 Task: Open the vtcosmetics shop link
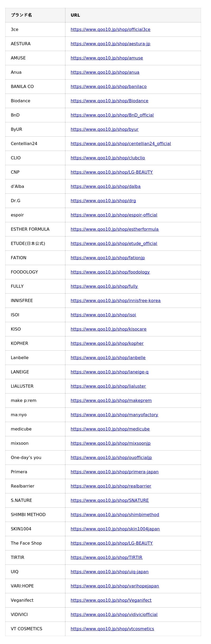[x=112, y=629]
